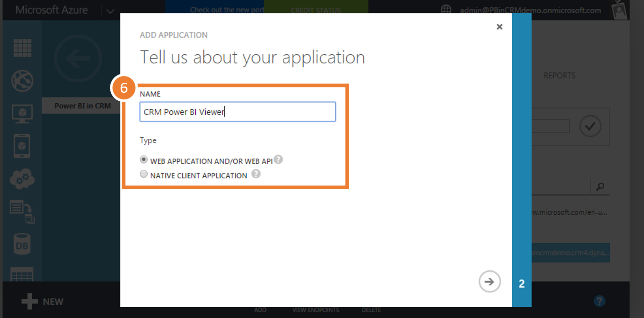Click wizard step 2 indicator
This screenshot has height=318, width=644.
point(521,284)
